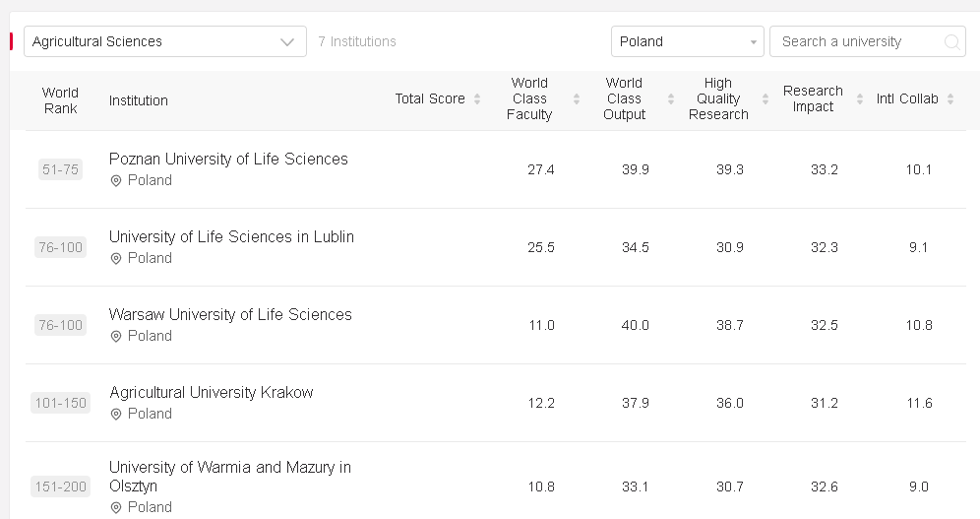980x519 pixels.
Task: Sort by Total Score arrows
Action: tap(477, 99)
